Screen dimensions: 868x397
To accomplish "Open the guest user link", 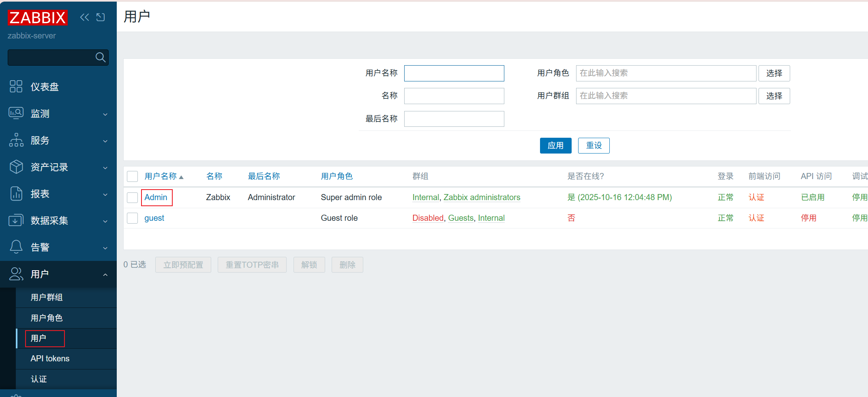I will click(x=154, y=218).
